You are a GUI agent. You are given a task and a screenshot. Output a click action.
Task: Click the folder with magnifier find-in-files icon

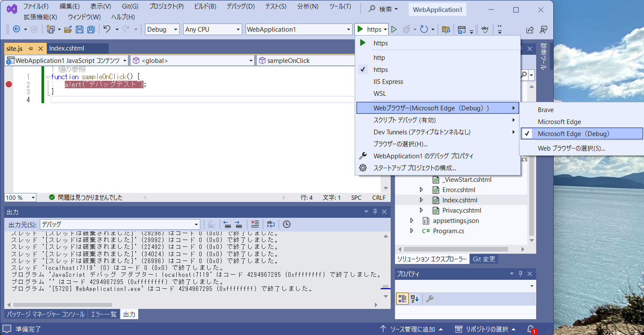pos(446,30)
